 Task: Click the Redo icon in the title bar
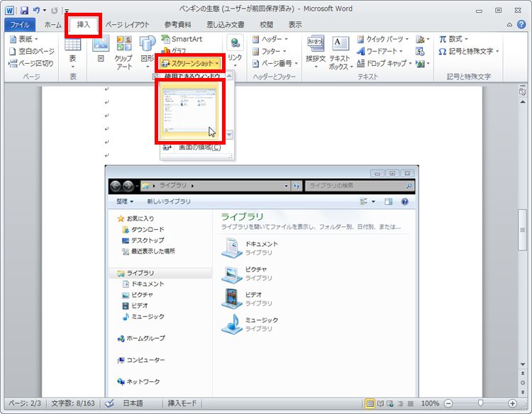click(55, 11)
